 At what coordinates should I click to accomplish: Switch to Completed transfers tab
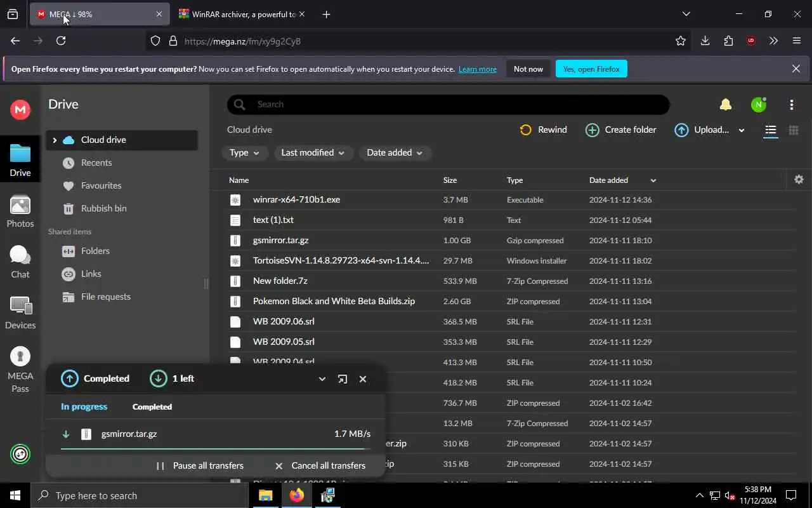[x=152, y=406]
